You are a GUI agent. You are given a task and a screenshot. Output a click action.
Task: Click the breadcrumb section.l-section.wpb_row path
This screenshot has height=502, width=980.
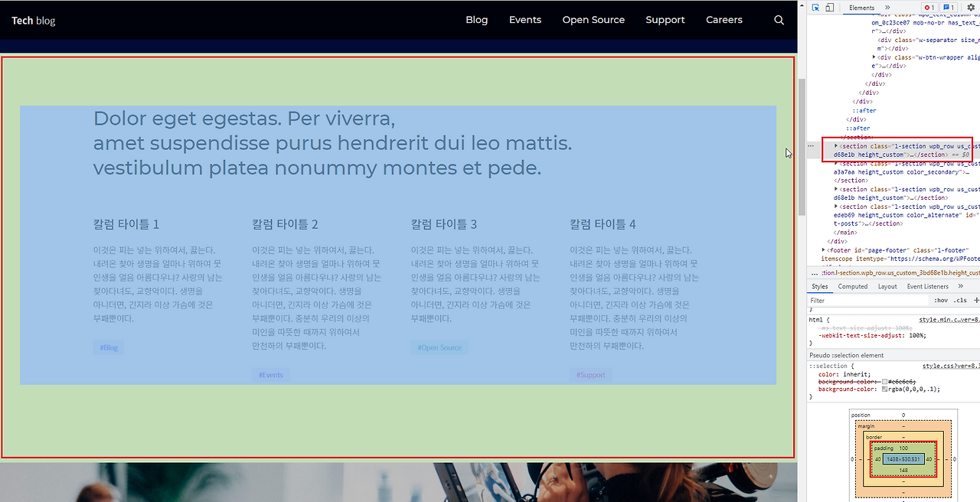900,272
